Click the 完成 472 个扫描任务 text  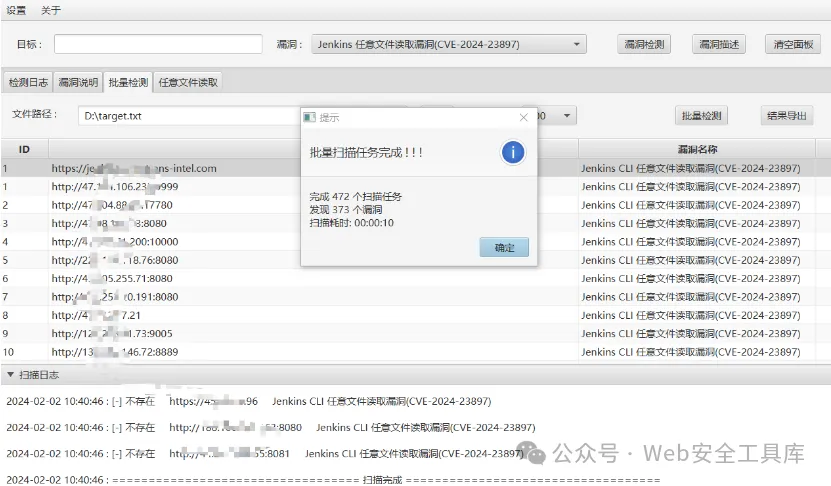(x=356, y=197)
